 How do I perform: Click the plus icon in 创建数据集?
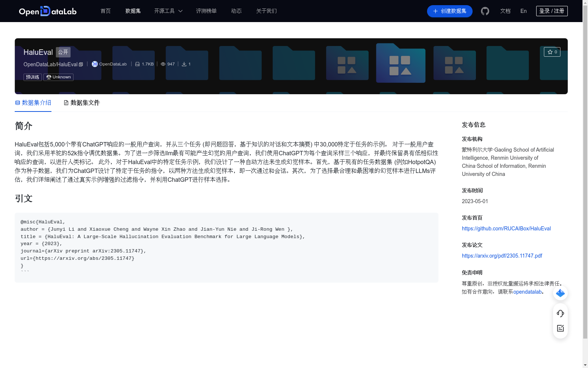[435, 11]
